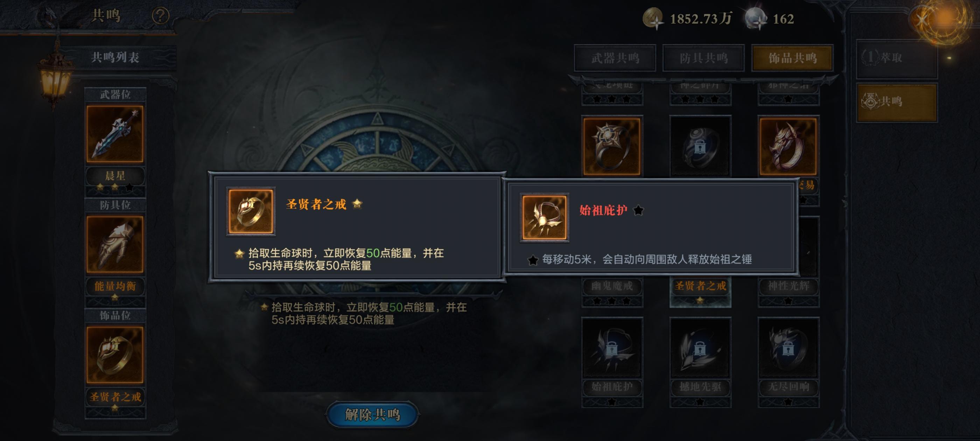
Task: Click the 解除共鸣 button
Action: [x=372, y=414]
